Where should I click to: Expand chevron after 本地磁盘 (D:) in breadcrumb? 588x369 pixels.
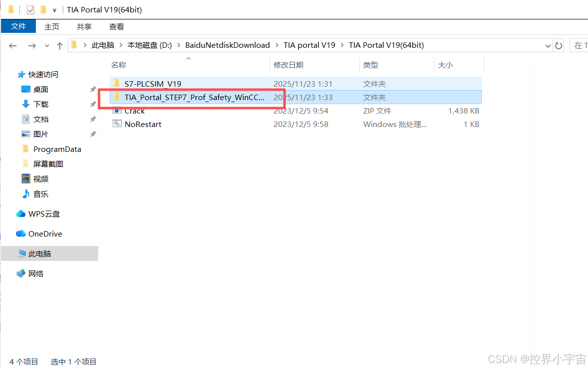coord(178,45)
